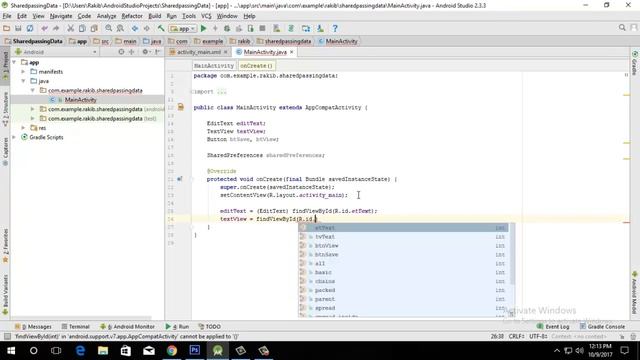
Task: Click the Debug app bug icon
Action: (227, 28)
